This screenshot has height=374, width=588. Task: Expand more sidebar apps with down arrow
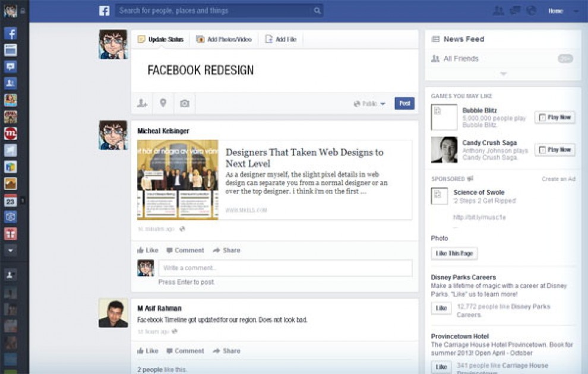10,250
